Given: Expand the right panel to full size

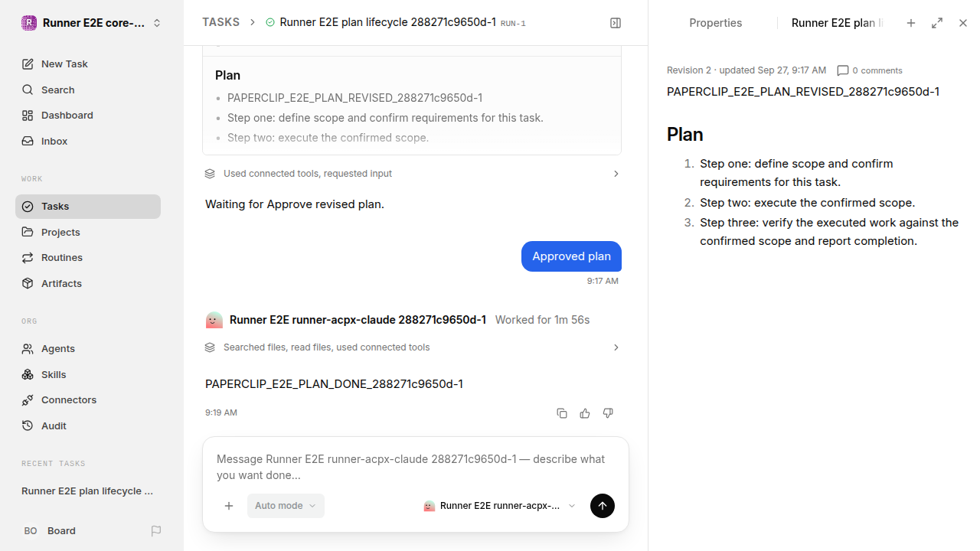Looking at the screenshot, I should 937,23.
